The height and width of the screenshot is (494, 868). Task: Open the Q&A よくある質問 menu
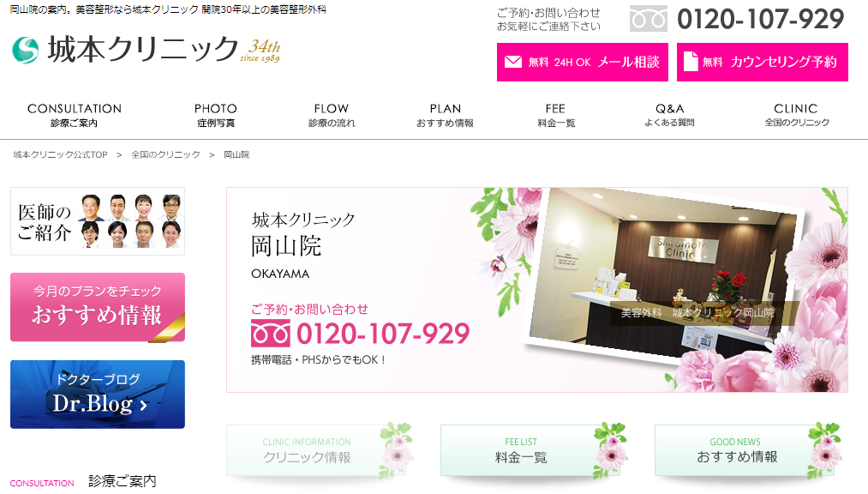click(669, 115)
